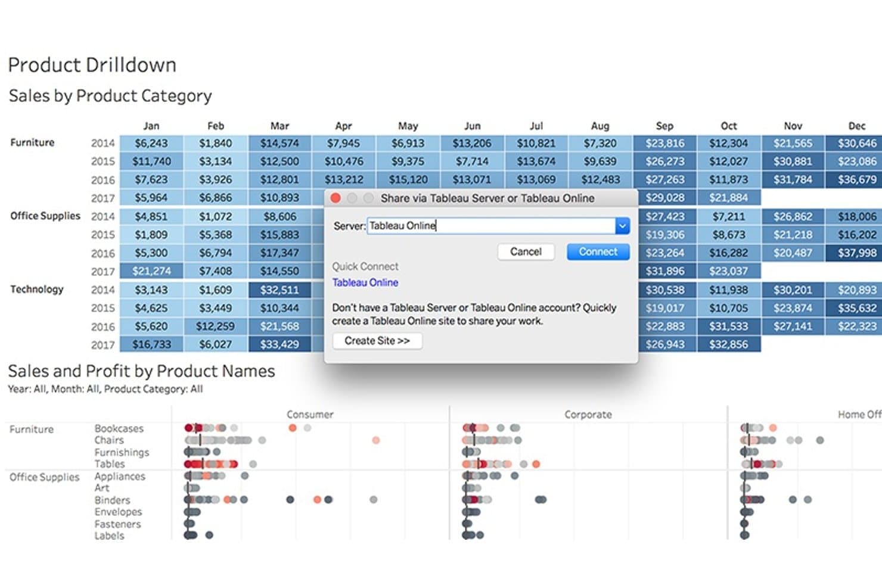Click the Create Site >> button

(x=377, y=341)
